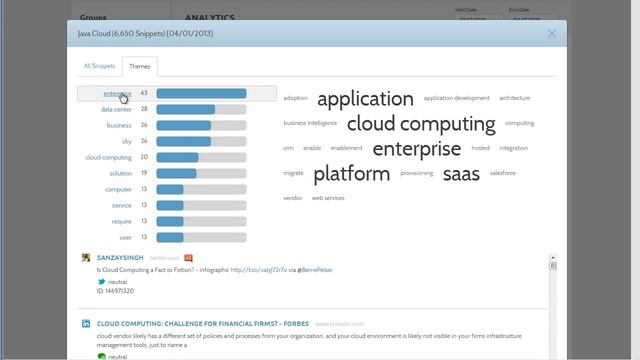Click the business intelligence tag
Viewport: 640px width, 360px height.
tap(310, 123)
